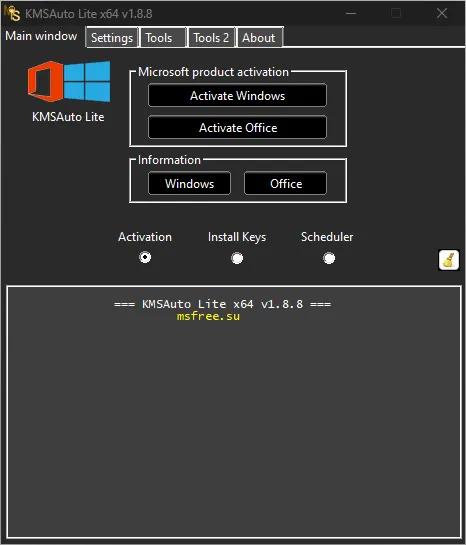Select the Install Keys radio button

coord(237,258)
